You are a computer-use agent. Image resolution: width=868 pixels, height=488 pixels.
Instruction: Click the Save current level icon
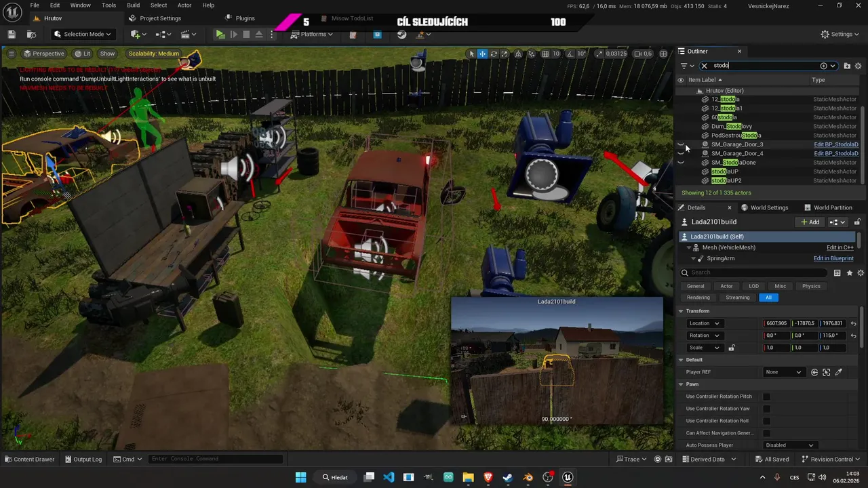pos(12,34)
